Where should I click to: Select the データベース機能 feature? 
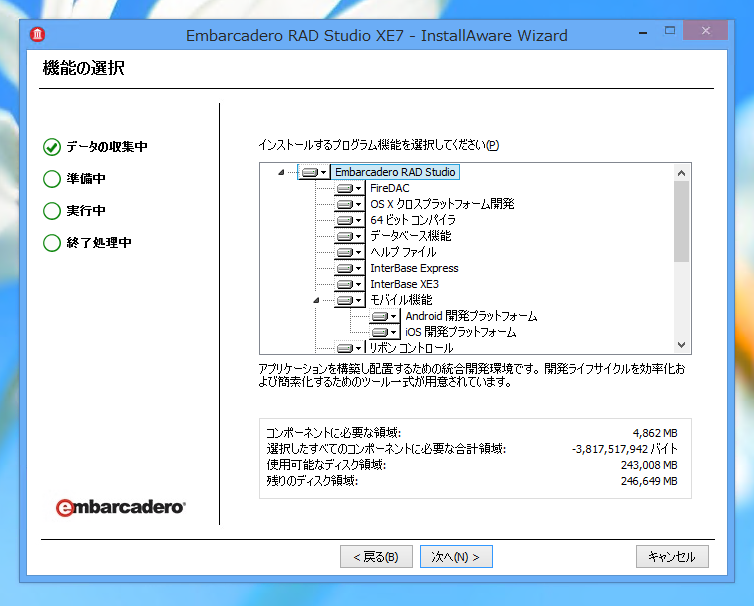[x=410, y=236]
